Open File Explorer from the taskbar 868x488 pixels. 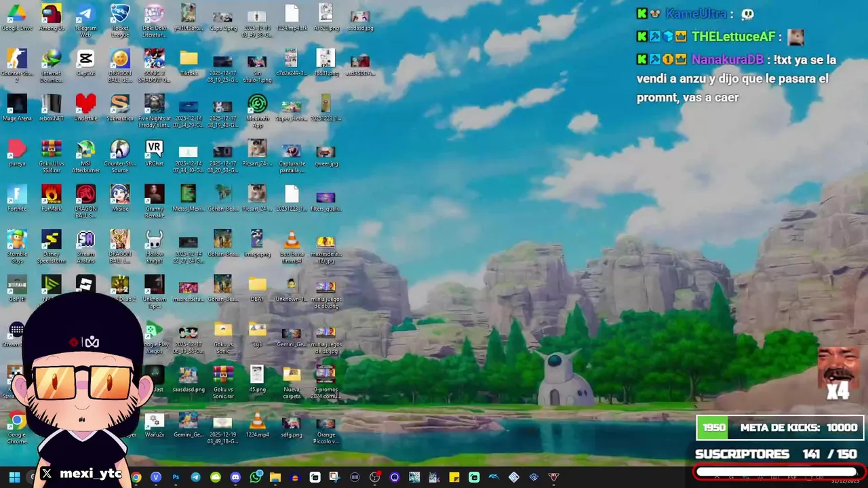[275, 477]
